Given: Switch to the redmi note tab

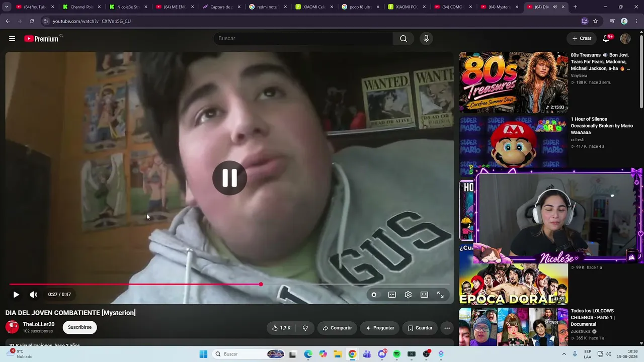Looking at the screenshot, I should coord(269,7).
